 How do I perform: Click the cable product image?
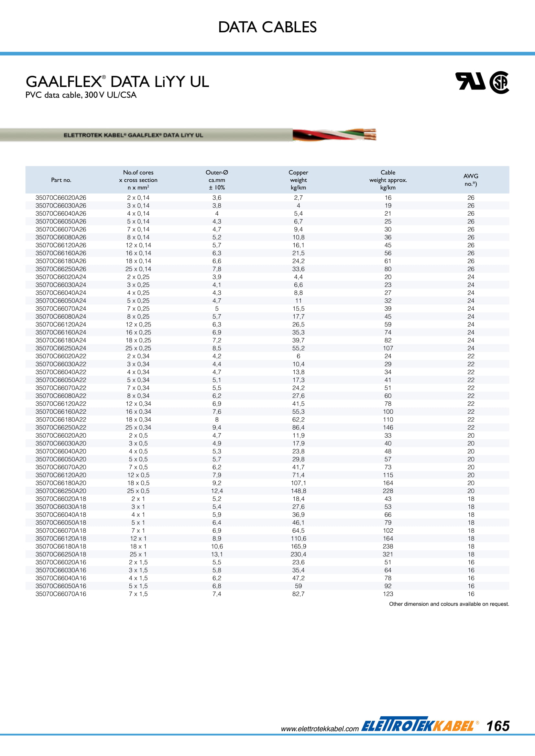coord(188,135)
